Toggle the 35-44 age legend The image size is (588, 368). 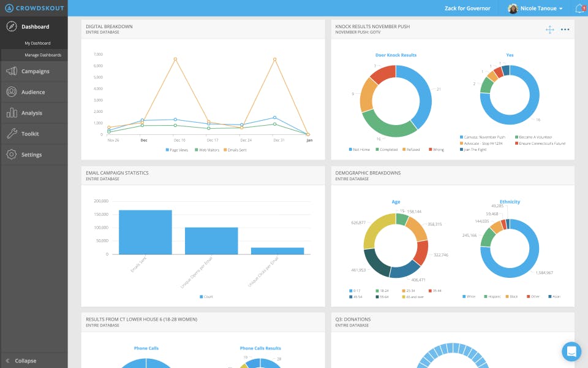pyautogui.click(x=435, y=291)
